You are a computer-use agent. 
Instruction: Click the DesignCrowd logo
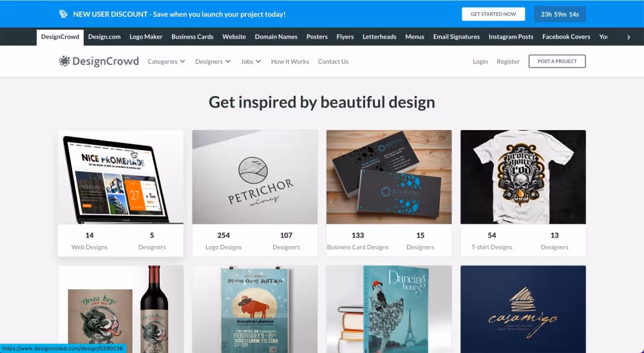pyautogui.click(x=99, y=61)
